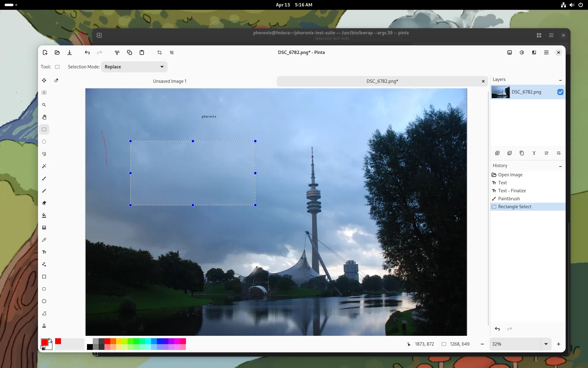Toggle visibility of DSC_6782.png layer
588x368 pixels.
pyautogui.click(x=560, y=92)
